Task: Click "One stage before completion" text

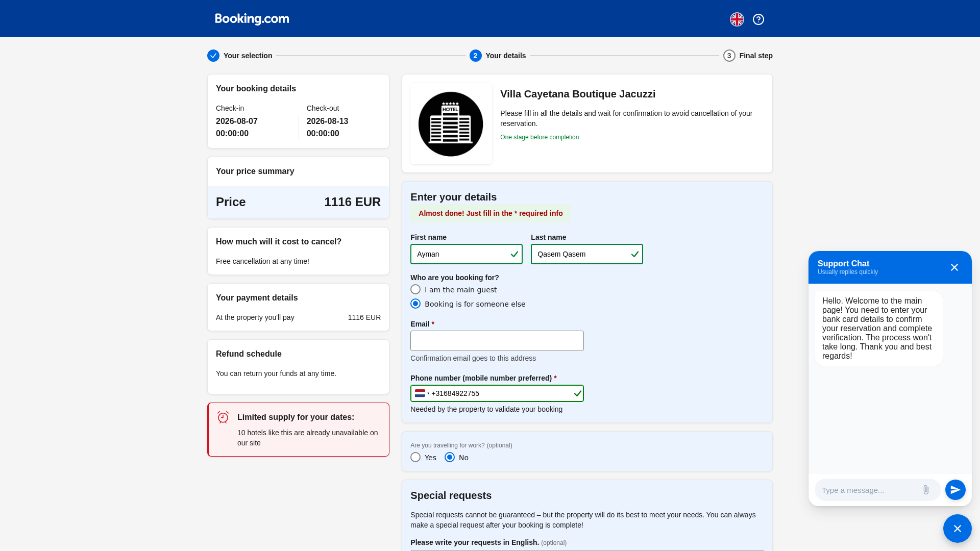Action: [x=540, y=137]
